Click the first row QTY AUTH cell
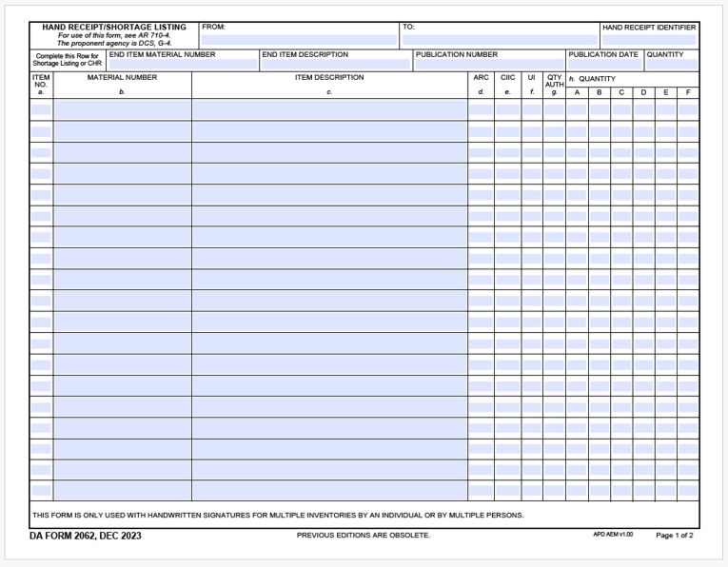The height and width of the screenshot is (567, 728). pyautogui.click(x=554, y=109)
